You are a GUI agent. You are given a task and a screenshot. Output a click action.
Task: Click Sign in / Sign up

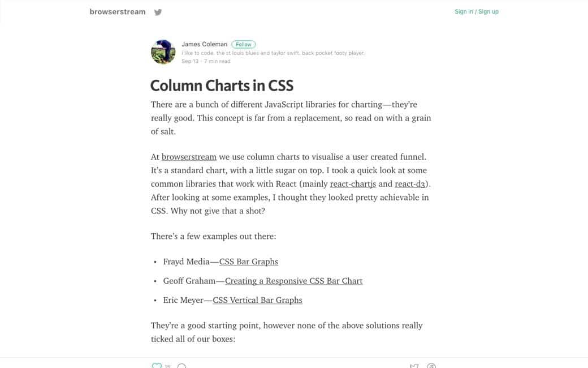coord(477,11)
